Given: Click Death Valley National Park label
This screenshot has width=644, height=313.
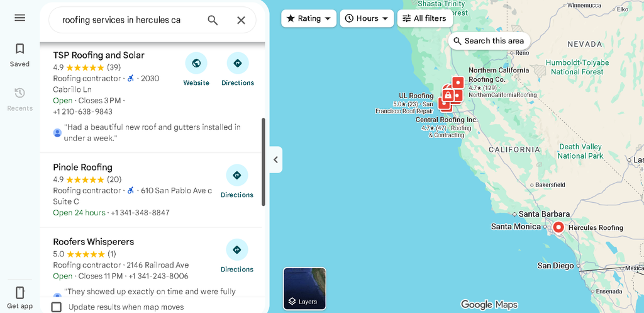Looking at the screenshot, I should (x=580, y=151).
